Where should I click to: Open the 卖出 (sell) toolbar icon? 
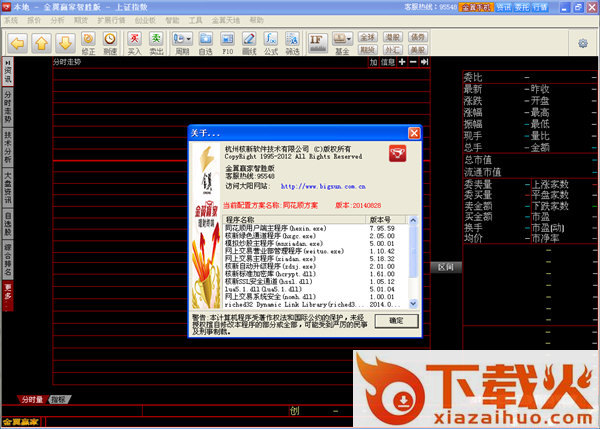pos(156,44)
